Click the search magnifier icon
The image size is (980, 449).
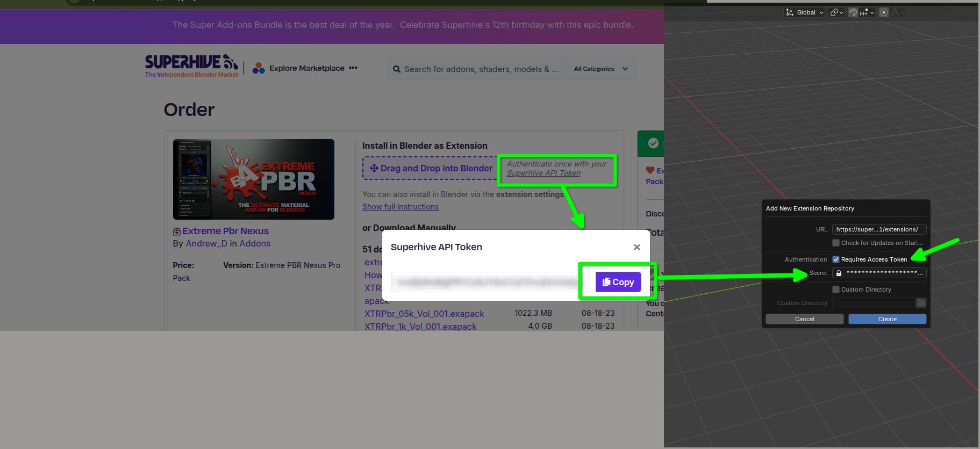coord(397,69)
